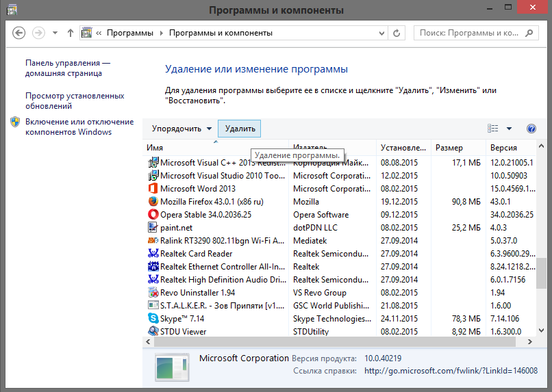Image resolution: width=552 pixels, height=392 pixels.
Task: Click Revo Uninstaller 1.94 name
Action: pyautogui.click(x=197, y=293)
